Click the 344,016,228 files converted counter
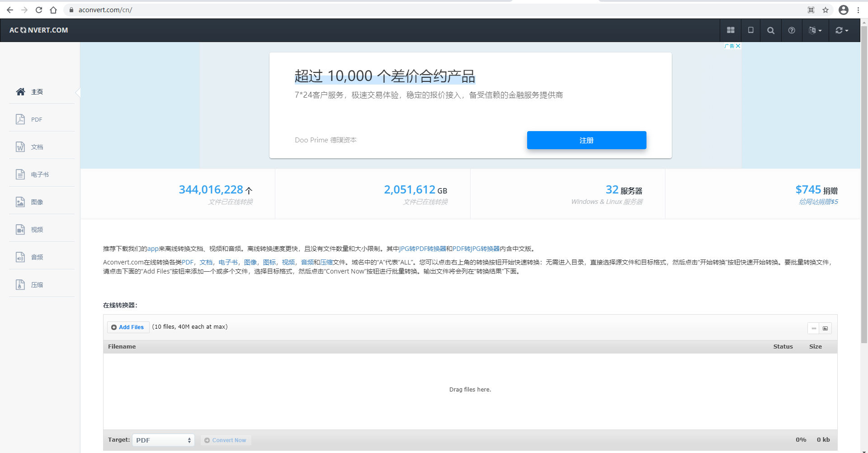 click(x=216, y=190)
